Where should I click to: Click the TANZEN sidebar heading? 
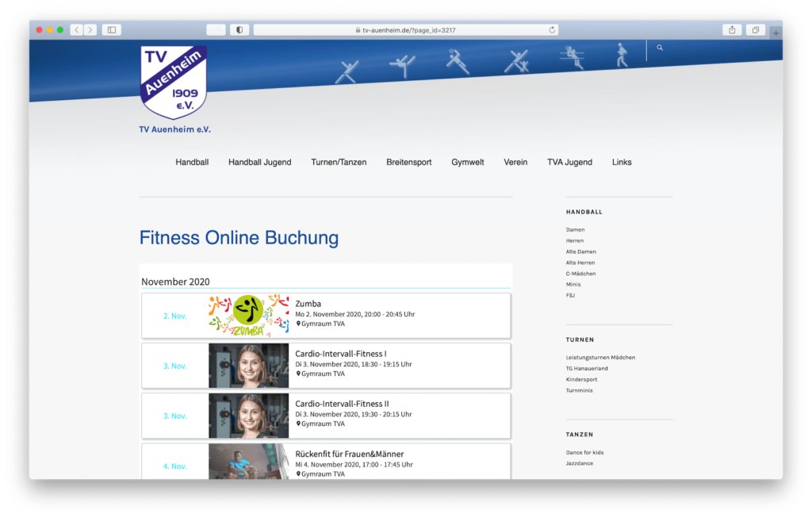(580, 435)
